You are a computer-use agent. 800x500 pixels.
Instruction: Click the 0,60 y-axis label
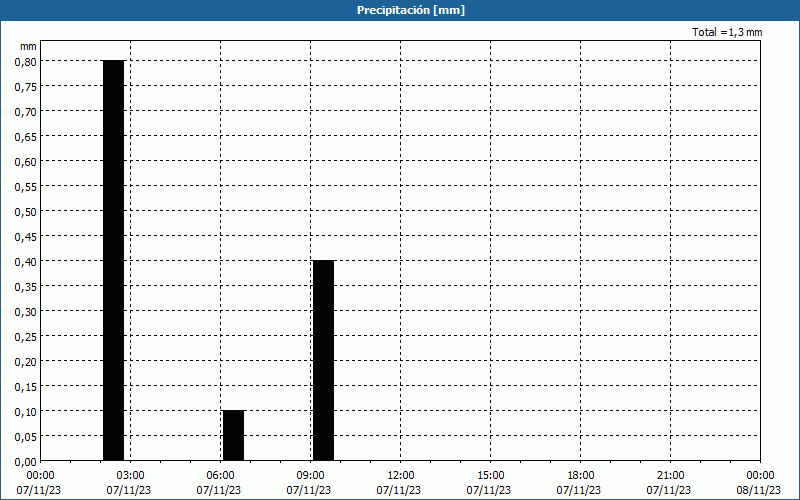coord(26,162)
